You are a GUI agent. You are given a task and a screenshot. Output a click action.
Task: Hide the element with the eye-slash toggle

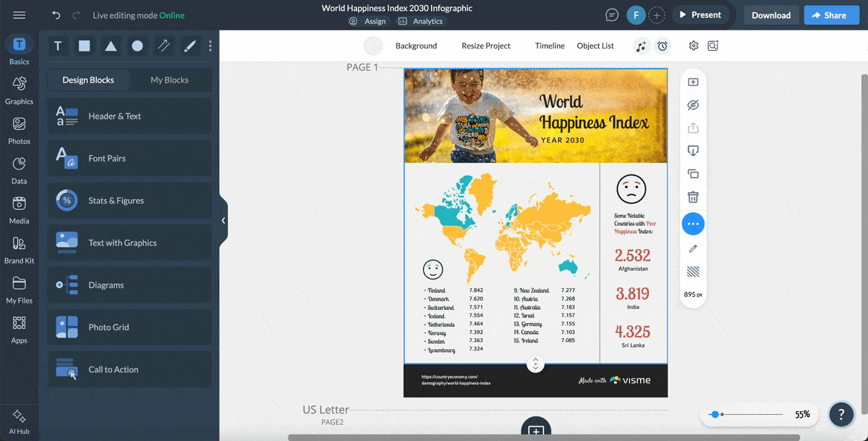click(x=693, y=105)
